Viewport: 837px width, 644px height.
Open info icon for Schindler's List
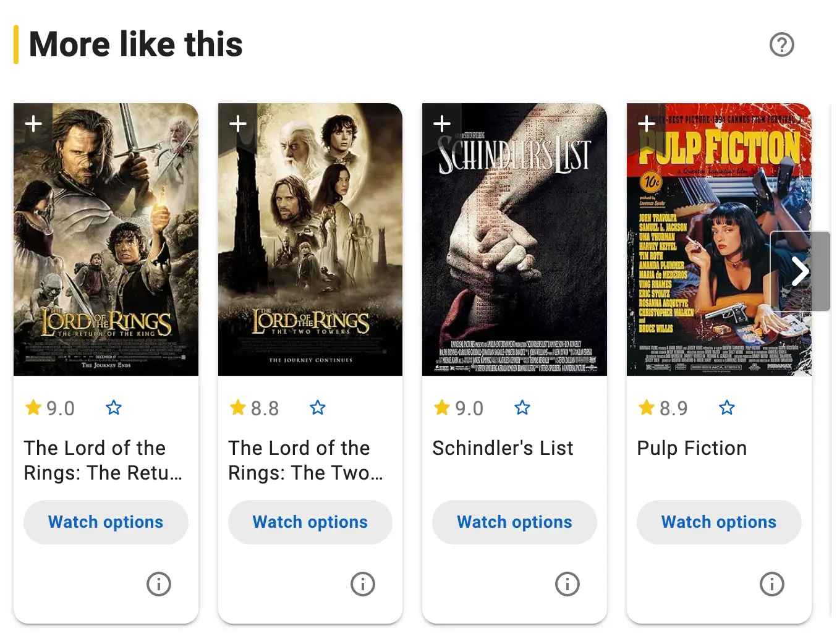point(567,583)
